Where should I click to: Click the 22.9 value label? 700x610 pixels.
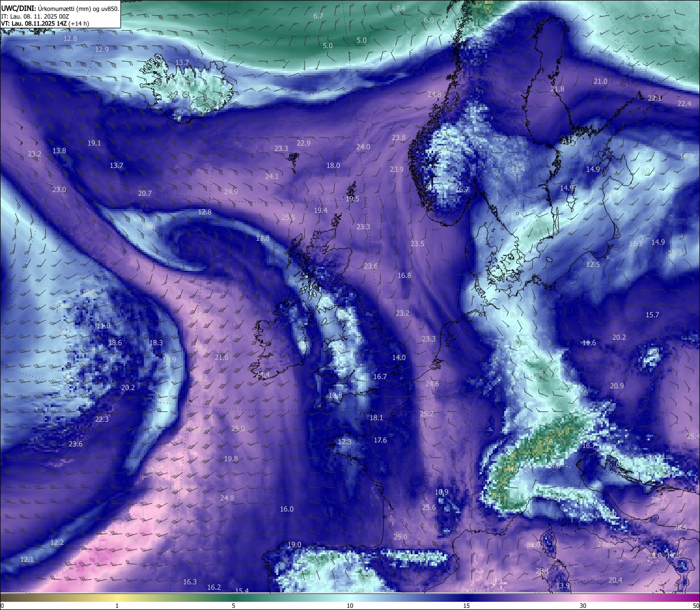point(304,143)
